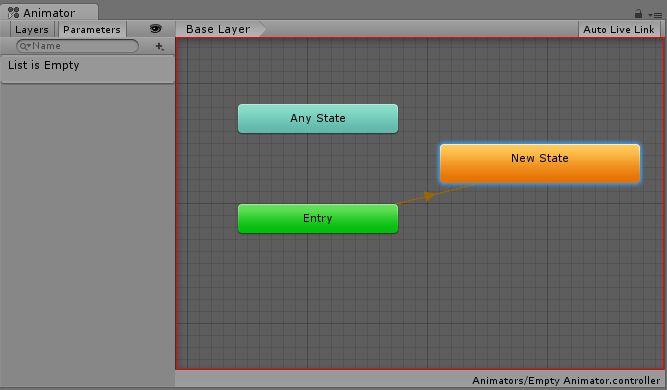Toggle the Auto Live Link button
667x390 pixels.
pos(619,29)
